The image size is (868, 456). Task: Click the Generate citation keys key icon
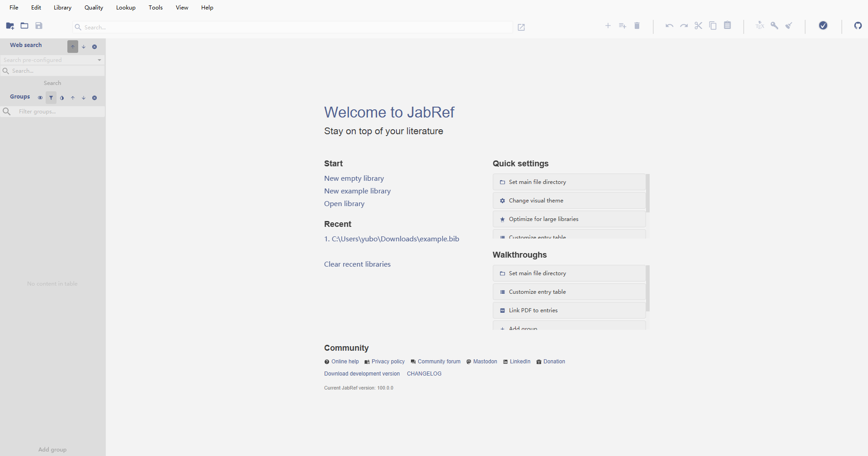(774, 26)
